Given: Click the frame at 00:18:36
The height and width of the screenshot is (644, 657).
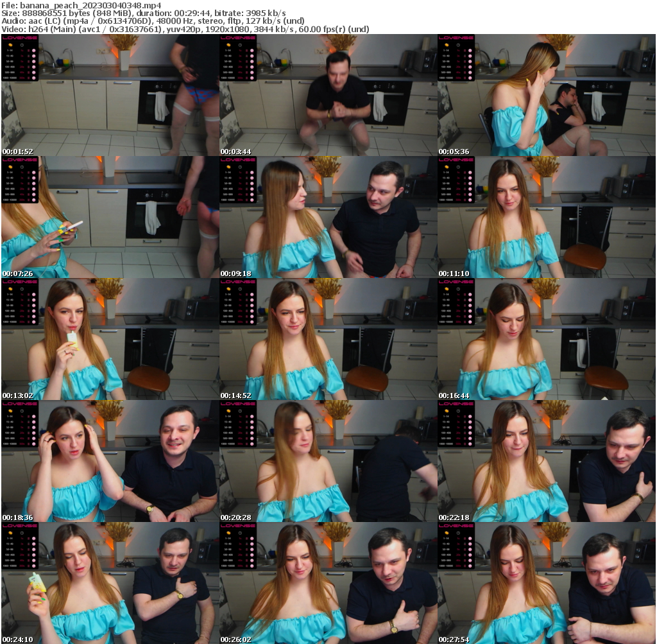Looking at the screenshot, I should click(110, 461).
